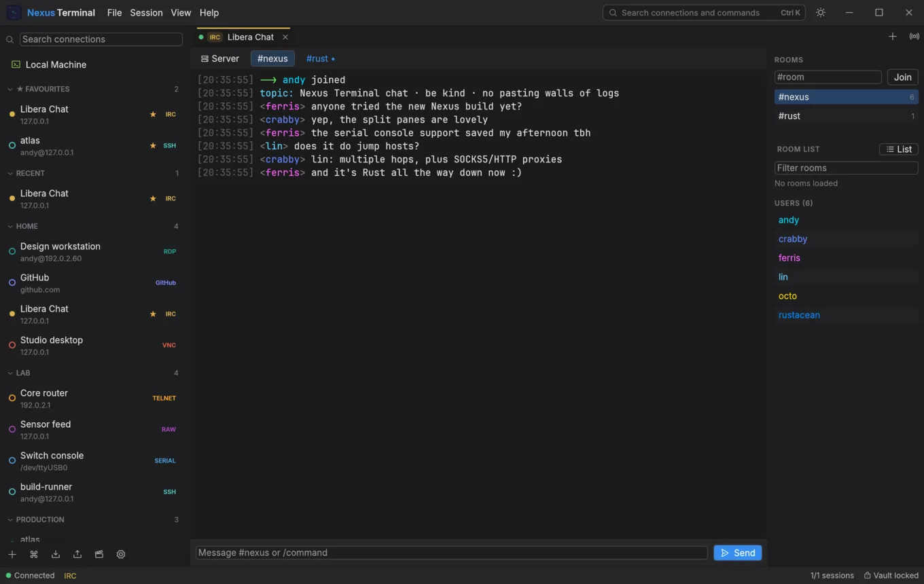The image size is (924, 584).
Task: Click the RDP badge on Design workstation
Action: [x=170, y=252]
